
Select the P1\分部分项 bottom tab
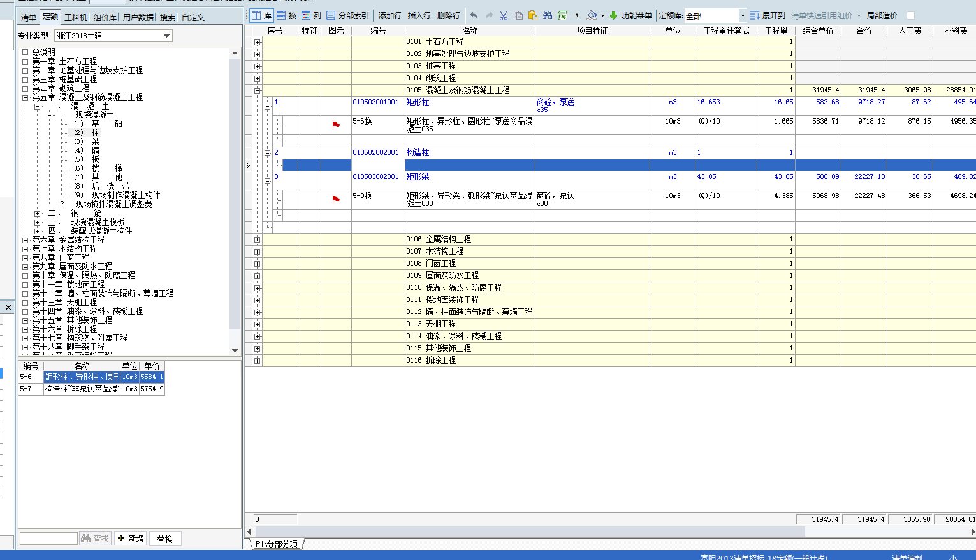tap(277, 544)
